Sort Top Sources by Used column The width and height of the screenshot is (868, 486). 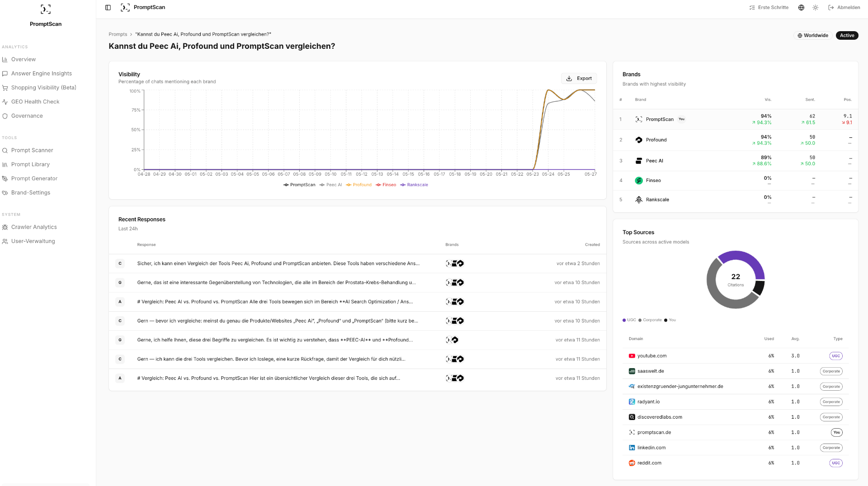click(x=769, y=339)
